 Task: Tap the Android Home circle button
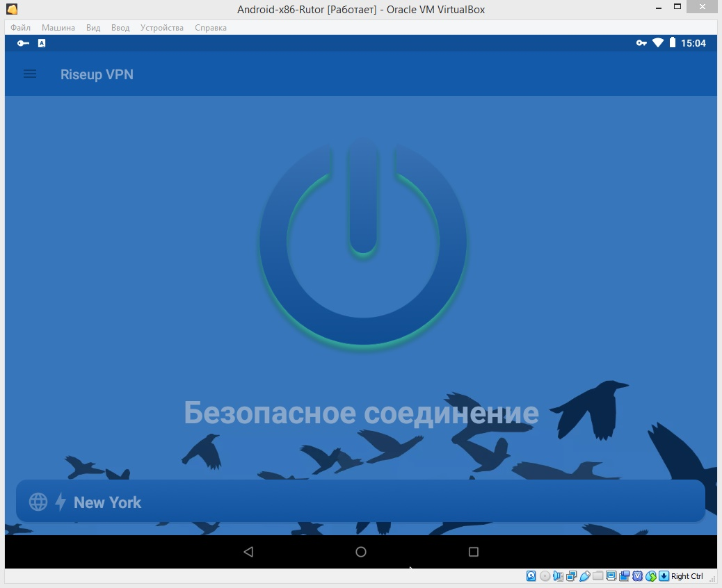(360, 552)
